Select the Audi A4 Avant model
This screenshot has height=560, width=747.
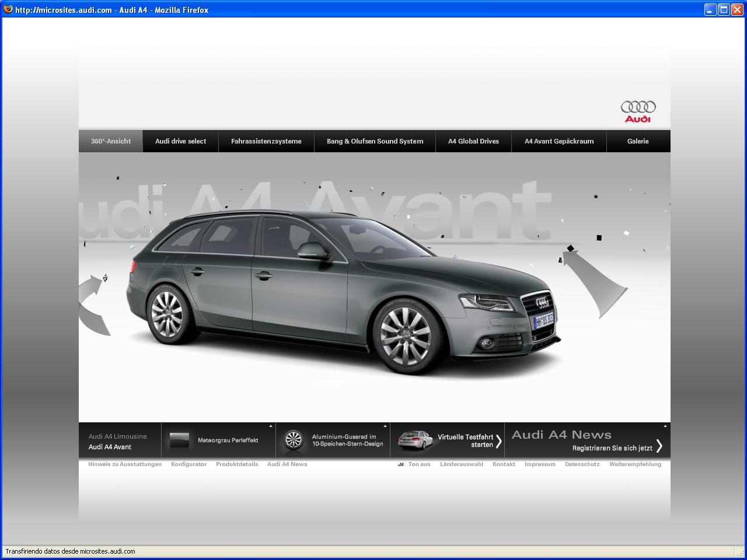pyautogui.click(x=110, y=447)
